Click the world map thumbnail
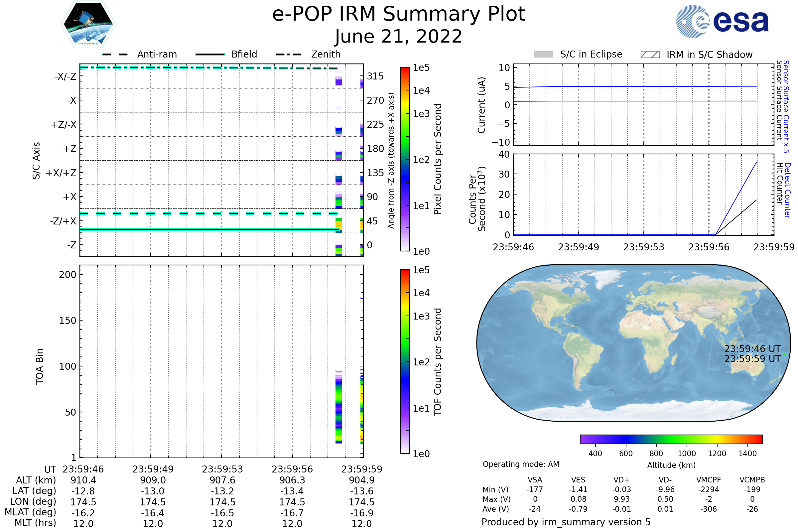 tap(633, 343)
